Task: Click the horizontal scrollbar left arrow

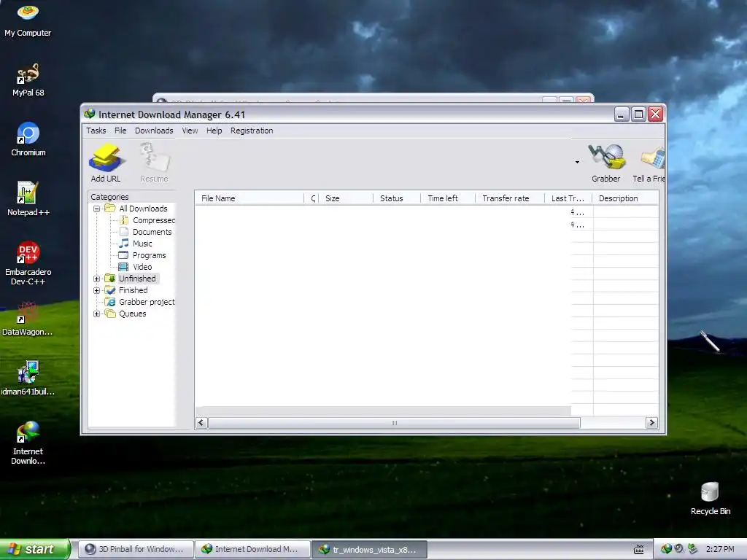Action: tap(201, 423)
